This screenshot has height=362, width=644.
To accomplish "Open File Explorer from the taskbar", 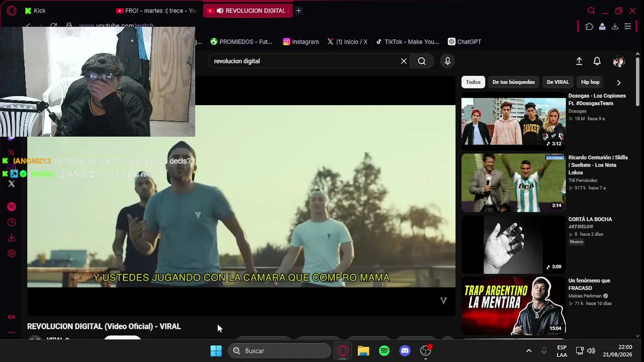I will pos(363,351).
